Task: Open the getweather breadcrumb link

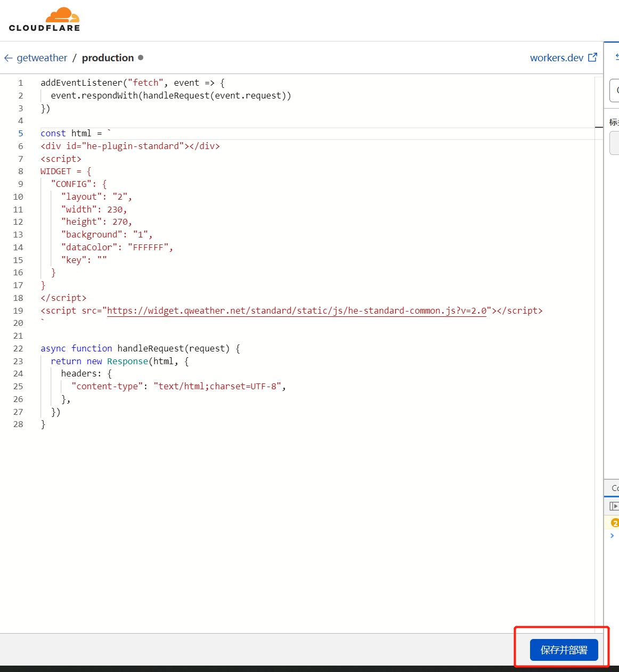Action: 42,58
